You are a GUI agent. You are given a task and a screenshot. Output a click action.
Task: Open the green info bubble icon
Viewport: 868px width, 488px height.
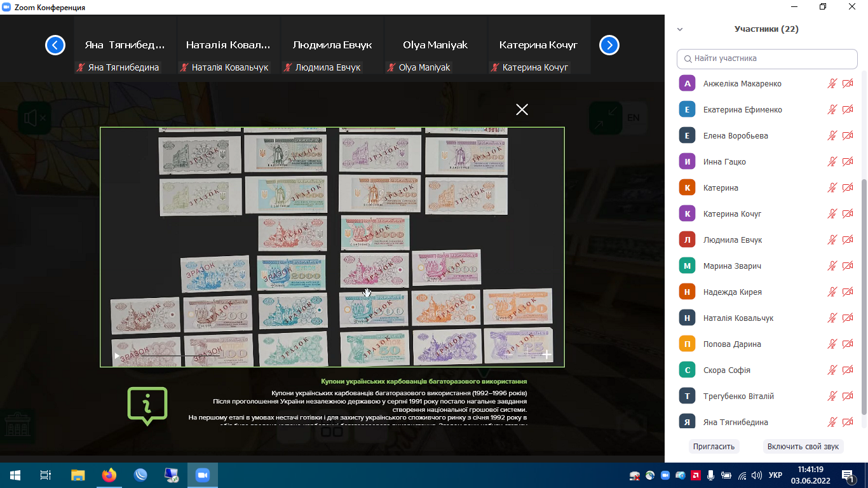[x=147, y=406]
